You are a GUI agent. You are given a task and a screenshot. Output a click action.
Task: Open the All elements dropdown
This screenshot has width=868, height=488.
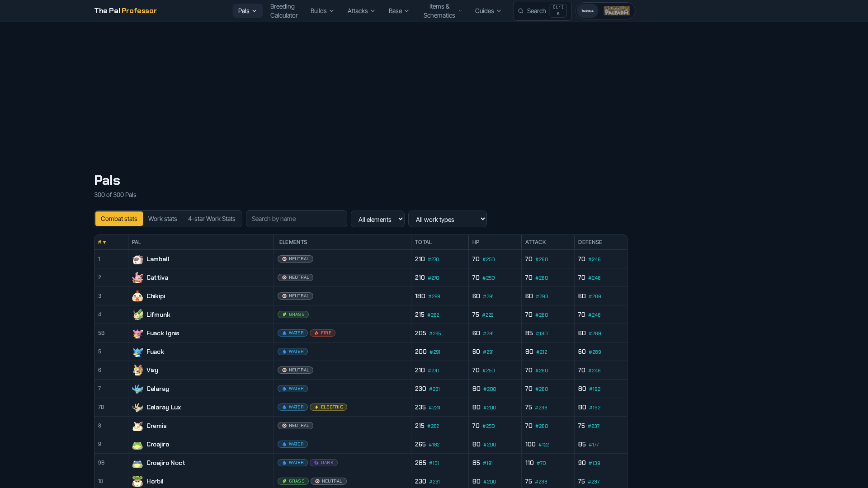click(x=377, y=219)
